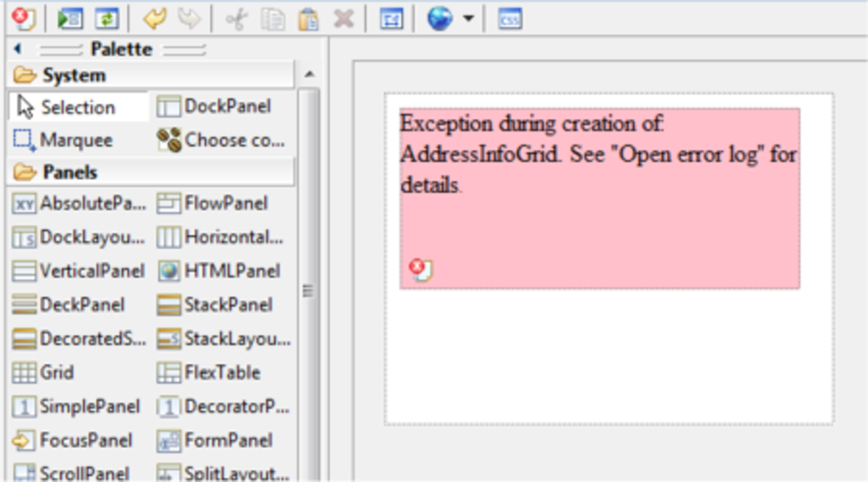Click the Redo arrow icon
868x482 pixels.
(x=190, y=19)
